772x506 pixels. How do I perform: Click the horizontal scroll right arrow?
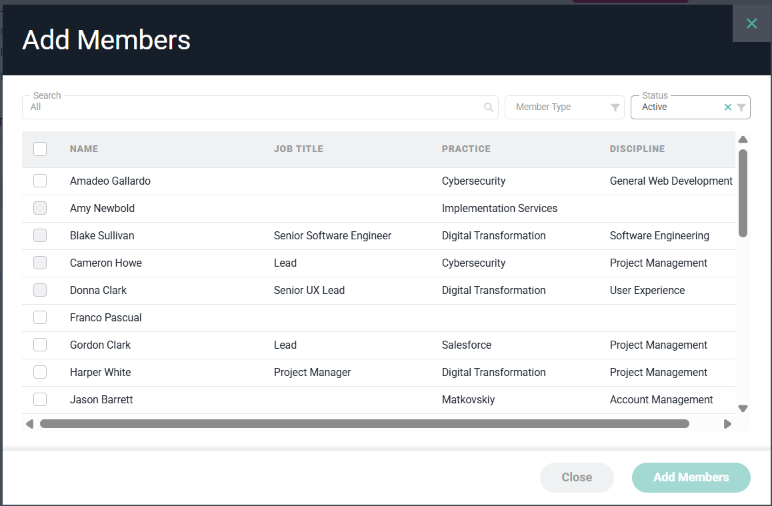tap(727, 424)
